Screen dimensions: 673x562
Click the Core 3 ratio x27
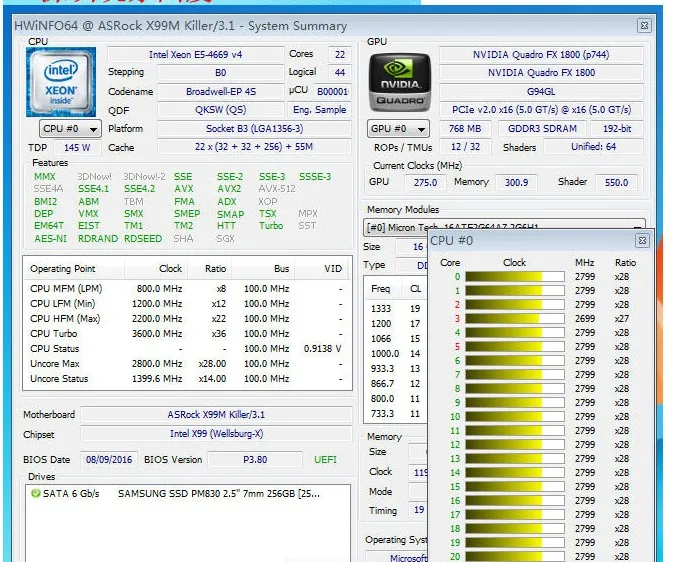click(x=621, y=319)
